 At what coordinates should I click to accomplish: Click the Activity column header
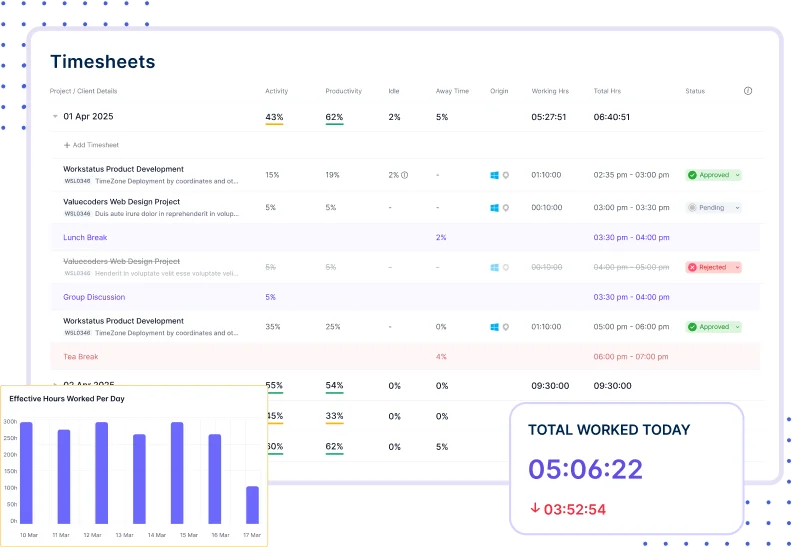coord(276,91)
